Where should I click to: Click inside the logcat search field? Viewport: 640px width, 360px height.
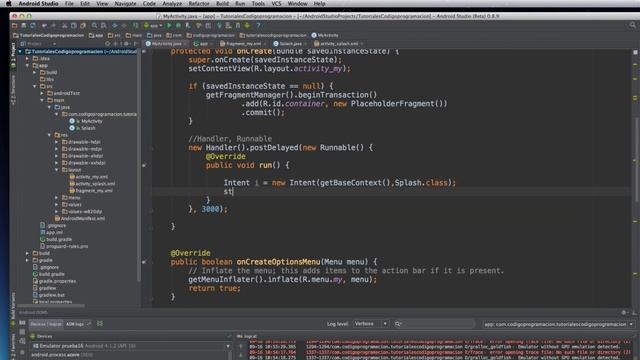pyautogui.click(x=434, y=324)
